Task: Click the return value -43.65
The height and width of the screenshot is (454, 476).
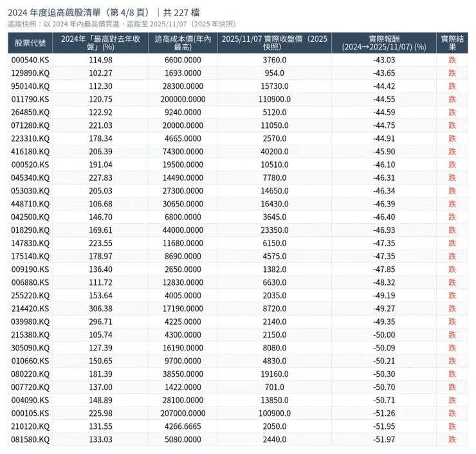Action: coord(384,73)
